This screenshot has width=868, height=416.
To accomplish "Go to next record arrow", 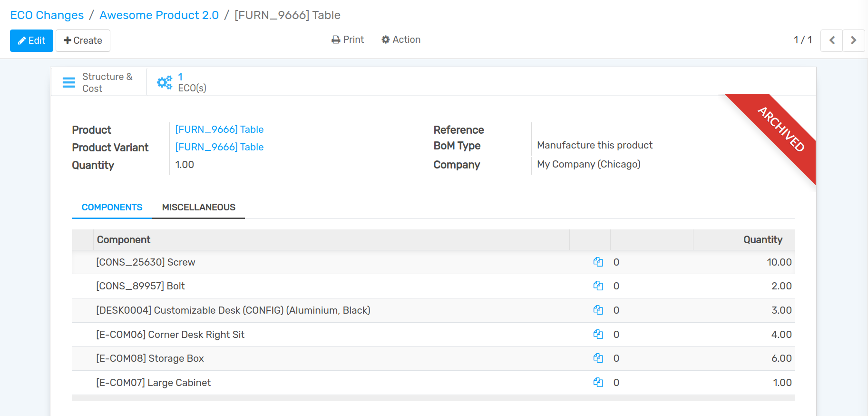I will [853, 40].
